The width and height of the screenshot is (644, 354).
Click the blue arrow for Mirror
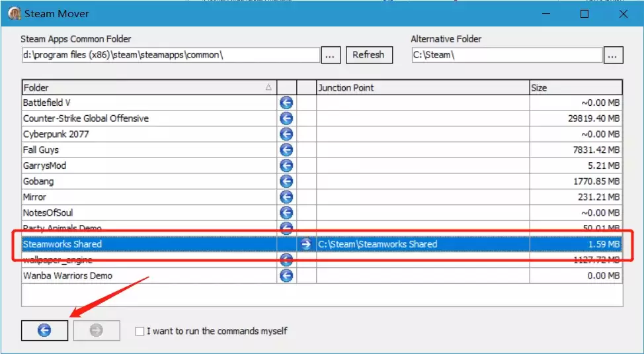click(x=286, y=197)
